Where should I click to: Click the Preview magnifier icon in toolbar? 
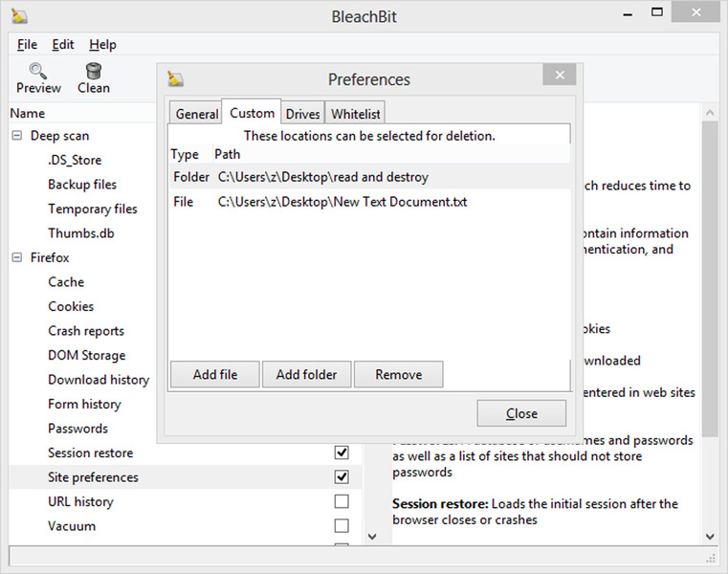click(x=37, y=71)
